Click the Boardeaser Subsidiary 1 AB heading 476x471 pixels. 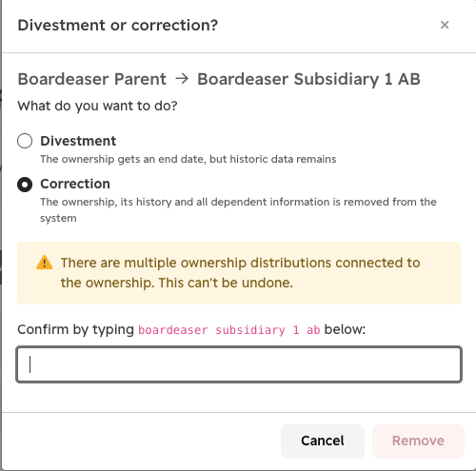click(308, 79)
